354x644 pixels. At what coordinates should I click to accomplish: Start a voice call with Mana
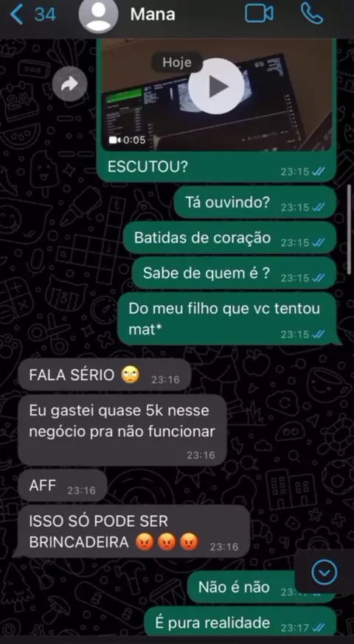click(312, 13)
